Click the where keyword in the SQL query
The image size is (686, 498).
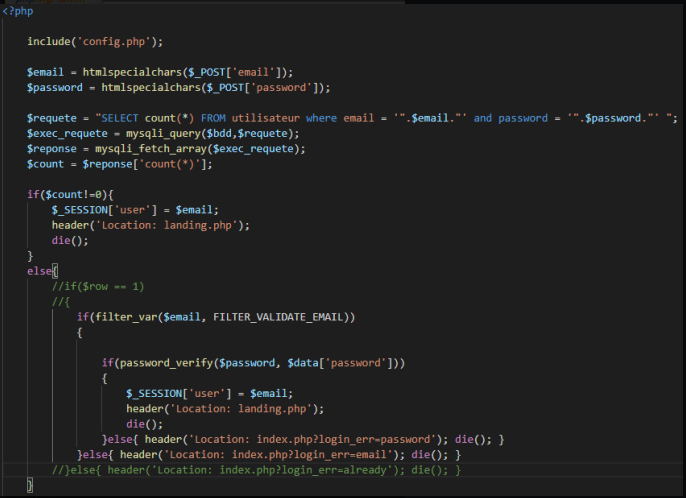click(321, 118)
